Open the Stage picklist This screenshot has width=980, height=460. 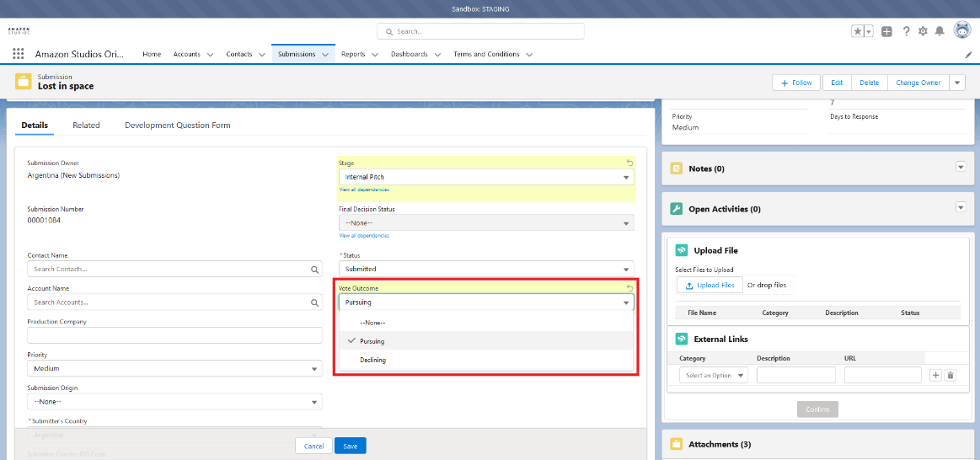point(486,177)
